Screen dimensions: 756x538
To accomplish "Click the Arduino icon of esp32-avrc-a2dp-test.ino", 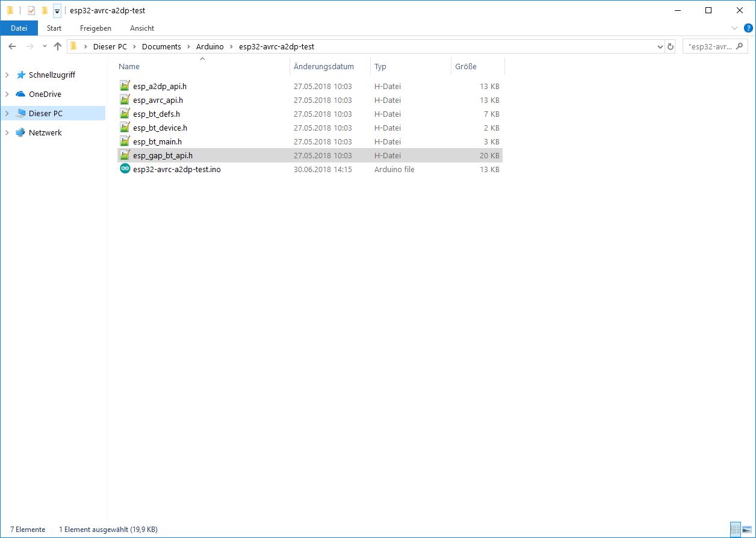I will (125, 169).
